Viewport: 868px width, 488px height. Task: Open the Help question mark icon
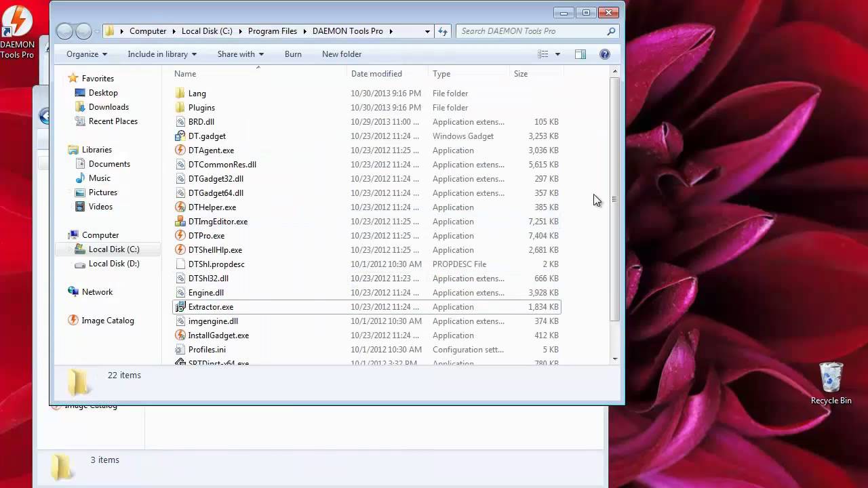[x=605, y=54]
